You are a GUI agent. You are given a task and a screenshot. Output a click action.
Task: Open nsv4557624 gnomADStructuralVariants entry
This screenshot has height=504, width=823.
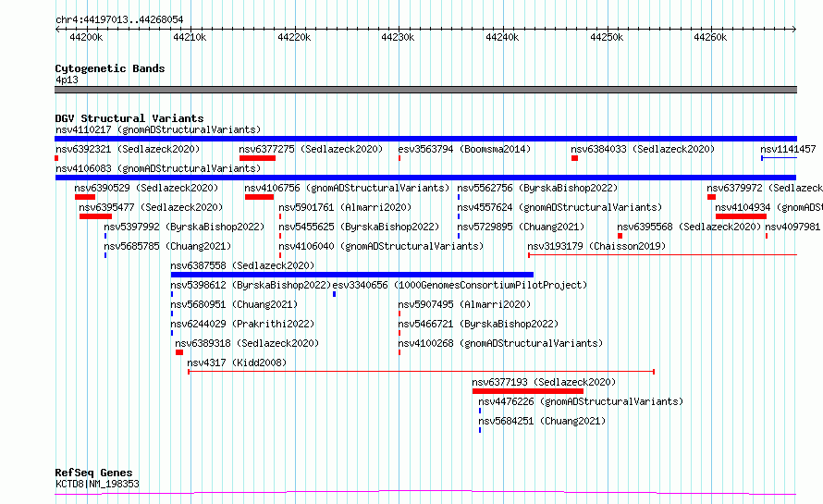tap(559, 207)
